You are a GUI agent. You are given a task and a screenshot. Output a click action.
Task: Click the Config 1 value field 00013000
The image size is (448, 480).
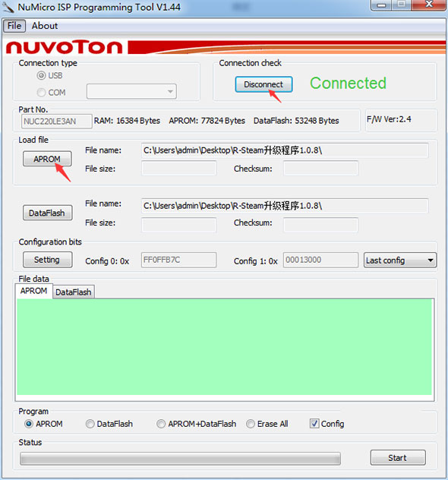pyautogui.click(x=320, y=260)
